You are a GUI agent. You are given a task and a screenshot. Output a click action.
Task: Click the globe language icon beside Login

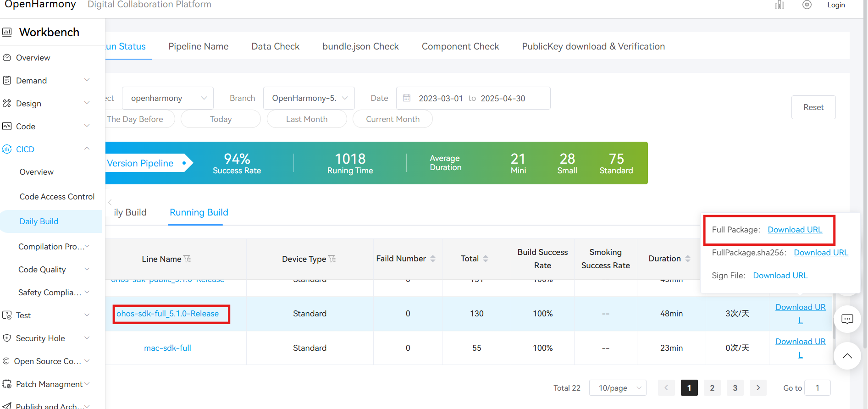click(807, 5)
